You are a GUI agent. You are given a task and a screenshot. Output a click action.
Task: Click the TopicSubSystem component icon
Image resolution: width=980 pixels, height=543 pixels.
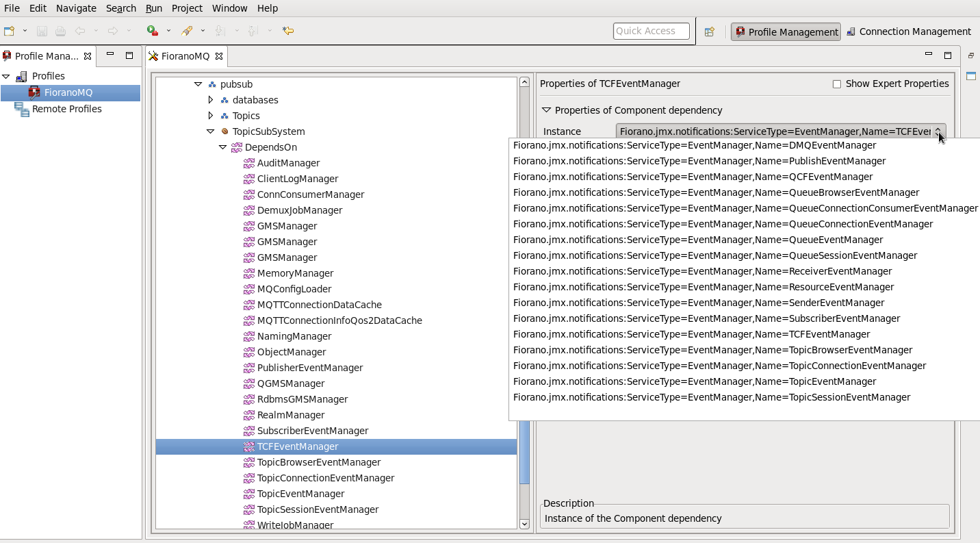pyautogui.click(x=224, y=131)
